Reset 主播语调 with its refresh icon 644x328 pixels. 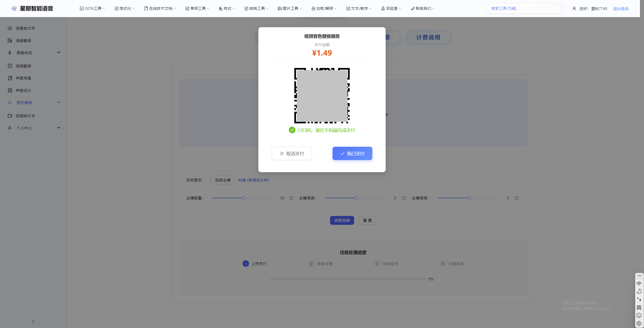click(x=516, y=198)
